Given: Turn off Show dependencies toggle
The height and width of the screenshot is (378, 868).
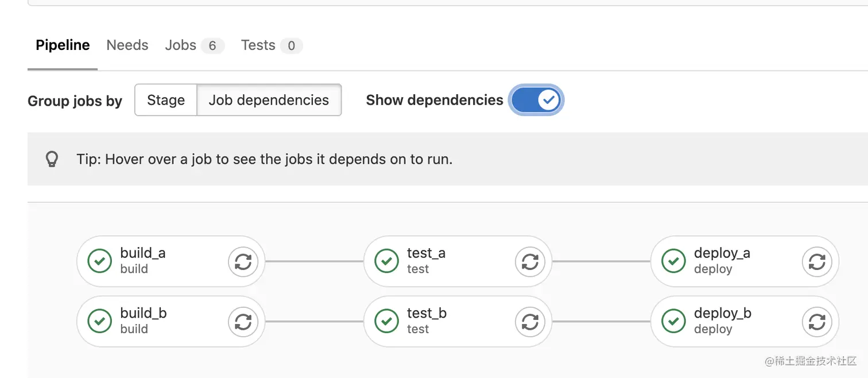Looking at the screenshot, I should tap(537, 100).
